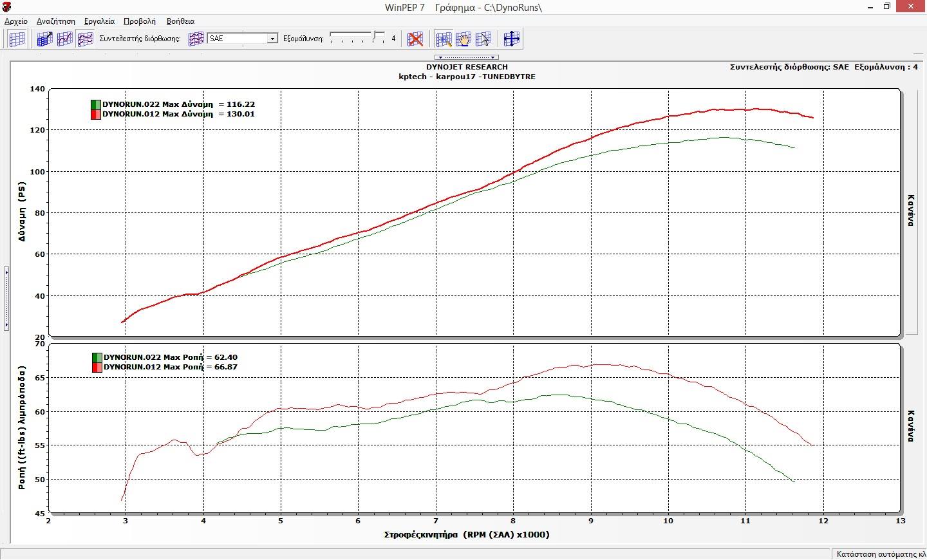Click the Δύναμη (PS) axis label
The width and height of the screenshot is (927, 560).
coord(22,212)
